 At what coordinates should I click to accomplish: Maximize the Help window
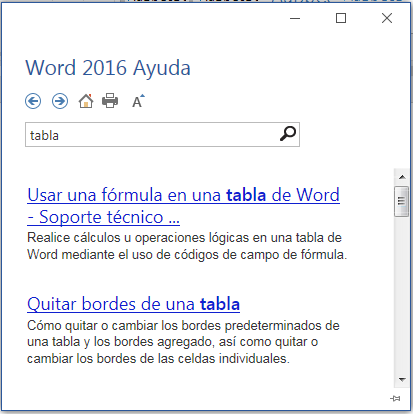341,18
